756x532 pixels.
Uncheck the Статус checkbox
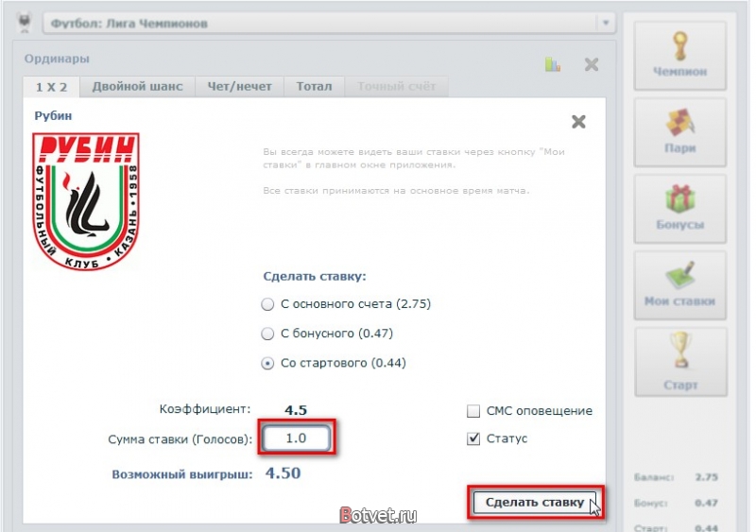473,438
